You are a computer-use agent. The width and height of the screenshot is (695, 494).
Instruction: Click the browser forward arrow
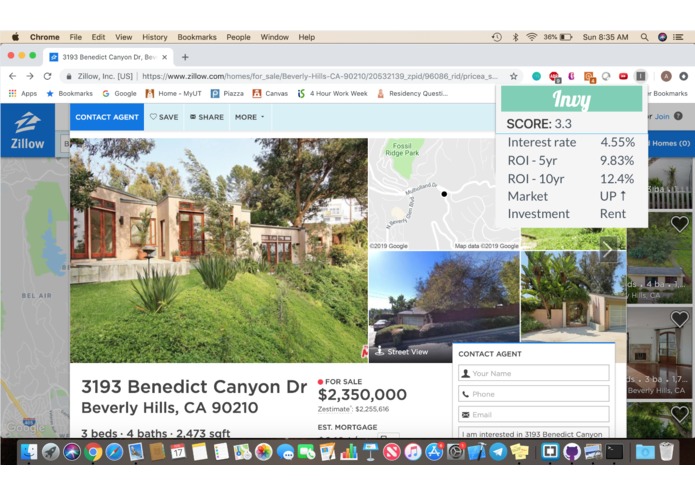[x=30, y=76]
